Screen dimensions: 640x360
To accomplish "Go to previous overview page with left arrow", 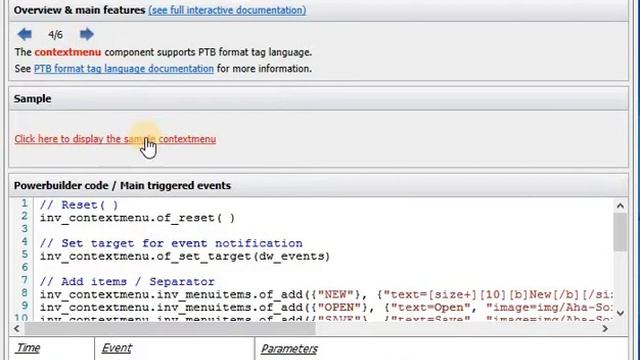I will 24,34.
